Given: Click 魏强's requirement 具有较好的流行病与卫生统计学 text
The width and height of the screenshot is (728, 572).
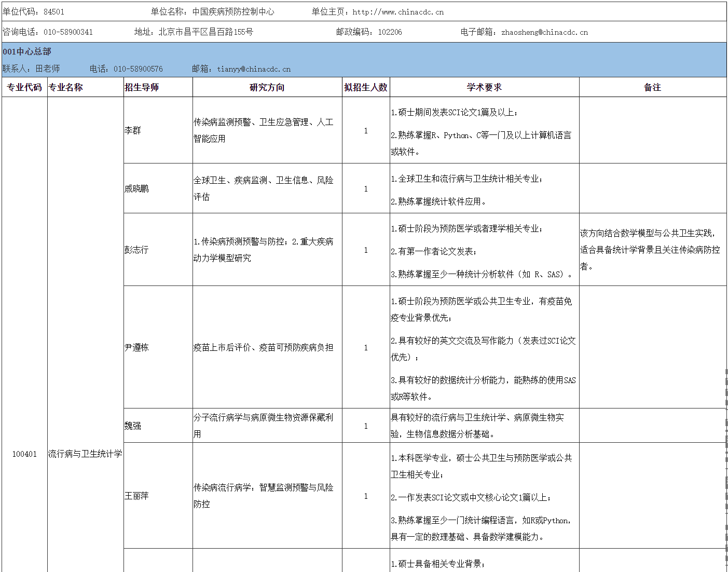Looking at the screenshot, I should point(477,426).
